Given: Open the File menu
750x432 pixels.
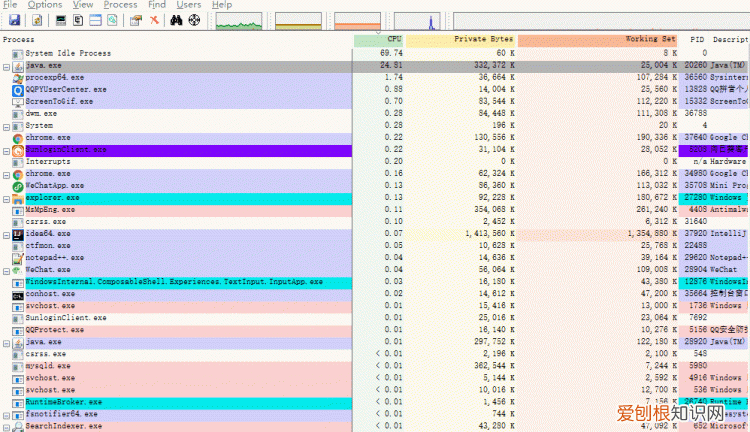Looking at the screenshot, I should (x=10, y=4).
